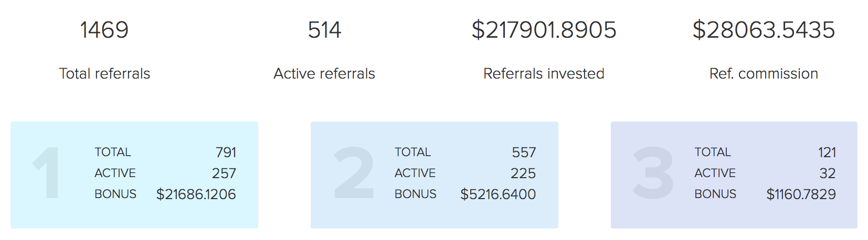Select the 514 active referrals count
Viewport: 868px width, 240px height.
pos(324,30)
